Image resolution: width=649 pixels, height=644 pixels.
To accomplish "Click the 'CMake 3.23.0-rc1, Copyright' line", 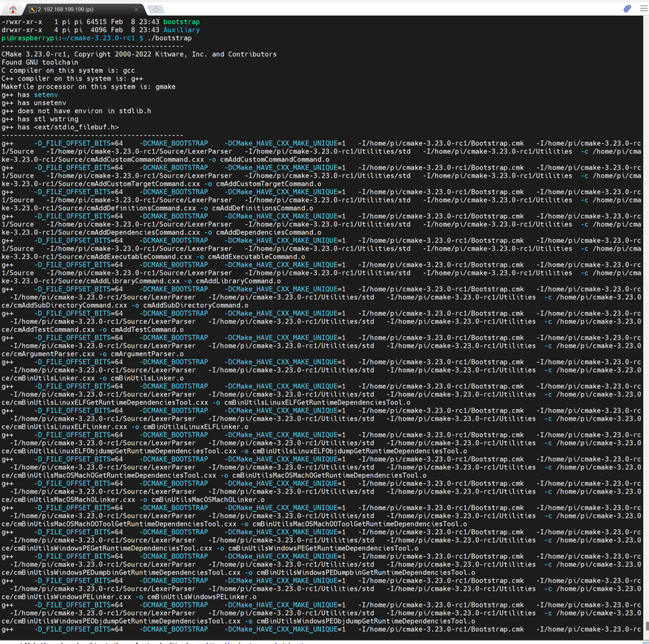I will click(x=139, y=54).
